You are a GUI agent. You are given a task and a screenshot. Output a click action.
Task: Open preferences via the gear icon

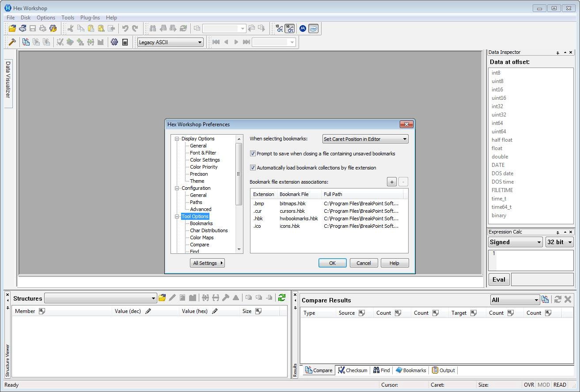tap(114, 42)
